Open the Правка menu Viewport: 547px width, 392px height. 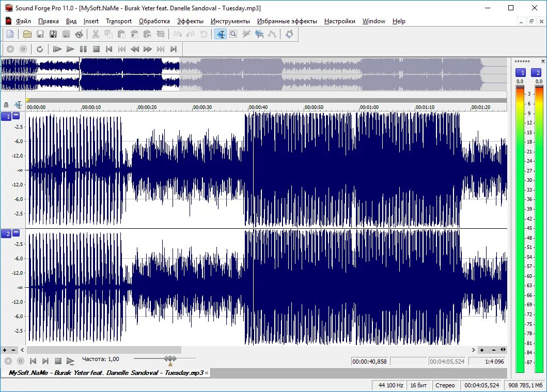[x=49, y=21]
